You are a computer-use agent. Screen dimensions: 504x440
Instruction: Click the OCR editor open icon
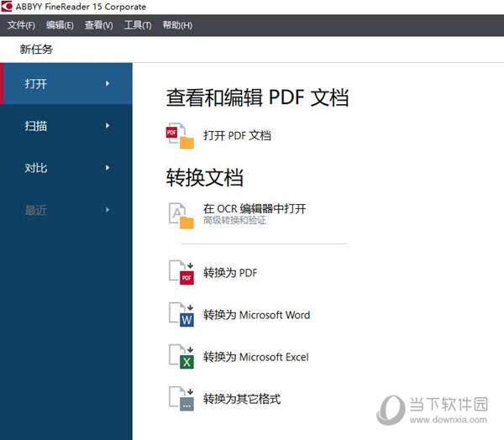pyautogui.click(x=181, y=215)
